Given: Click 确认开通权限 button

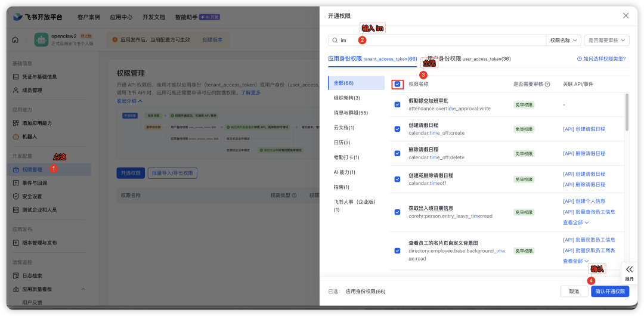Looking at the screenshot, I should coord(610,292).
